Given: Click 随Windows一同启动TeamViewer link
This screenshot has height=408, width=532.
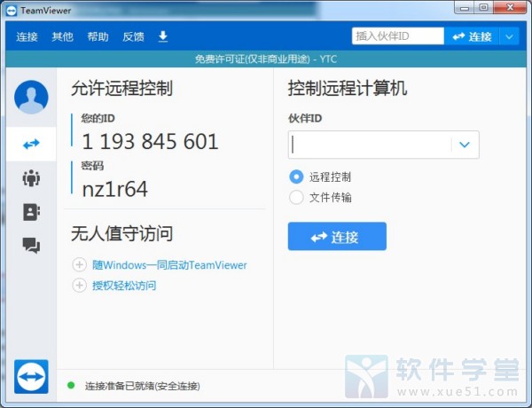Looking at the screenshot, I should pyautogui.click(x=169, y=265).
